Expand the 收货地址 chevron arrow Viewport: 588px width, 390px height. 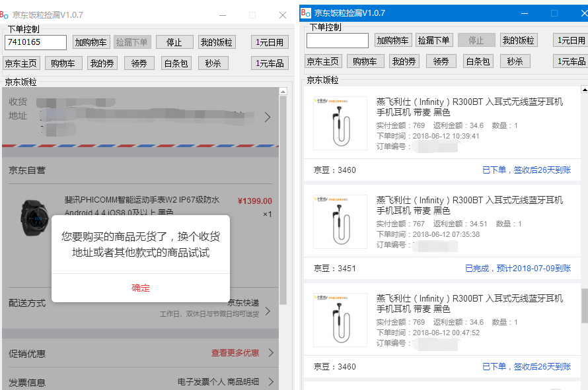pyautogui.click(x=268, y=117)
